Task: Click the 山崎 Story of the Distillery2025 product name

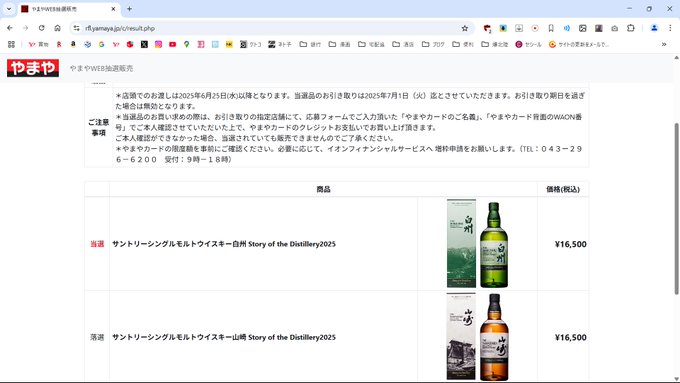Action: pos(224,337)
